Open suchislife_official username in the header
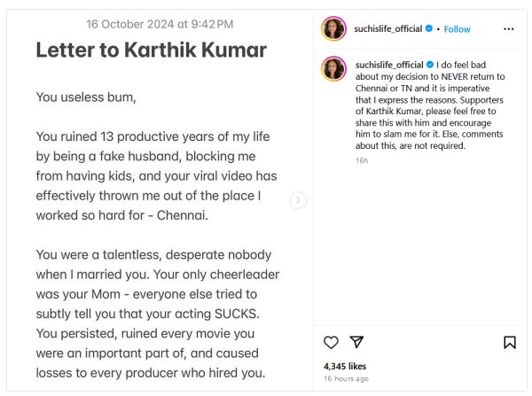The width and height of the screenshot is (532, 396). tap(389, 29)
